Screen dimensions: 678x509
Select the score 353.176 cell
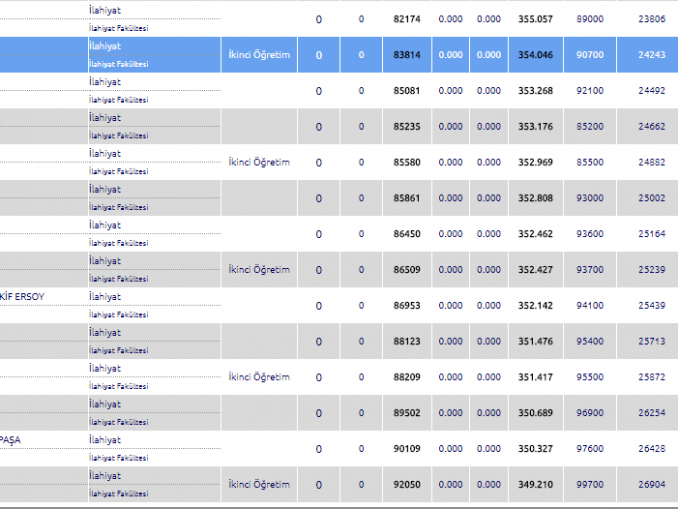(535, 127)
